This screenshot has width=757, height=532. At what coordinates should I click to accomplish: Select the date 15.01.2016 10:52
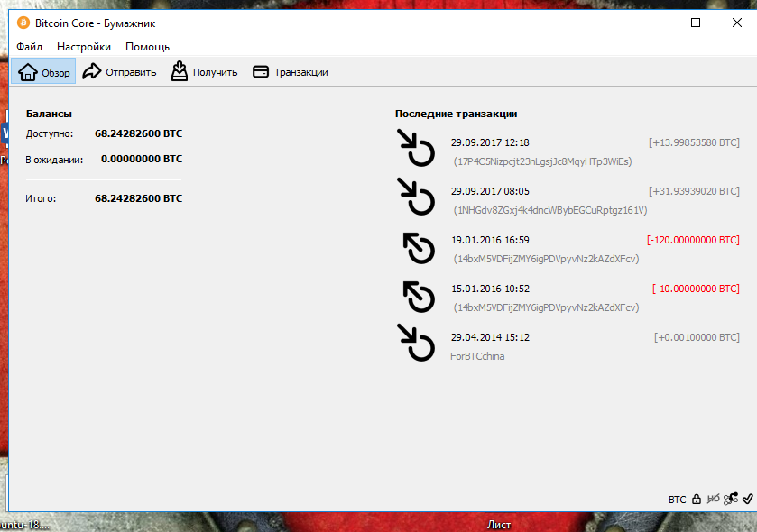[x=490, y=289]
